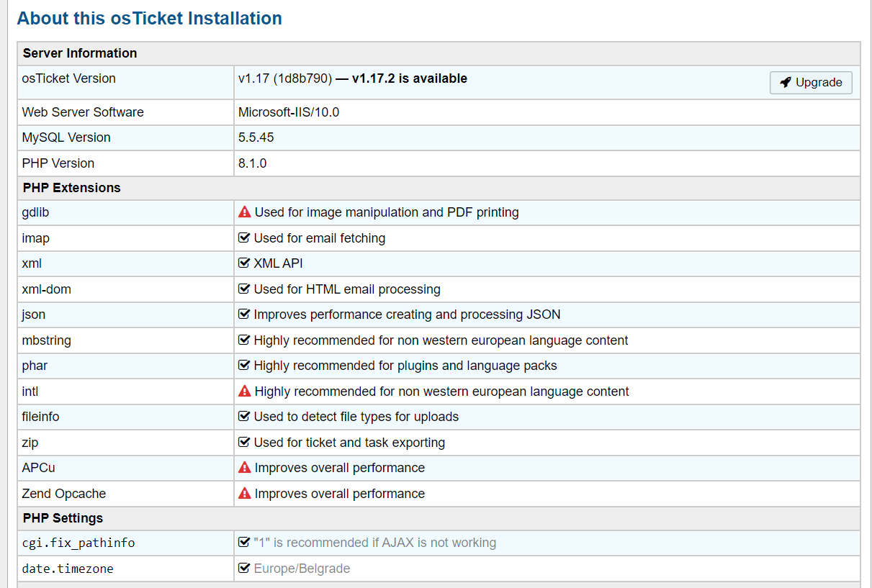Click the gdlib warning triangle icon

[x=245, y=212]
